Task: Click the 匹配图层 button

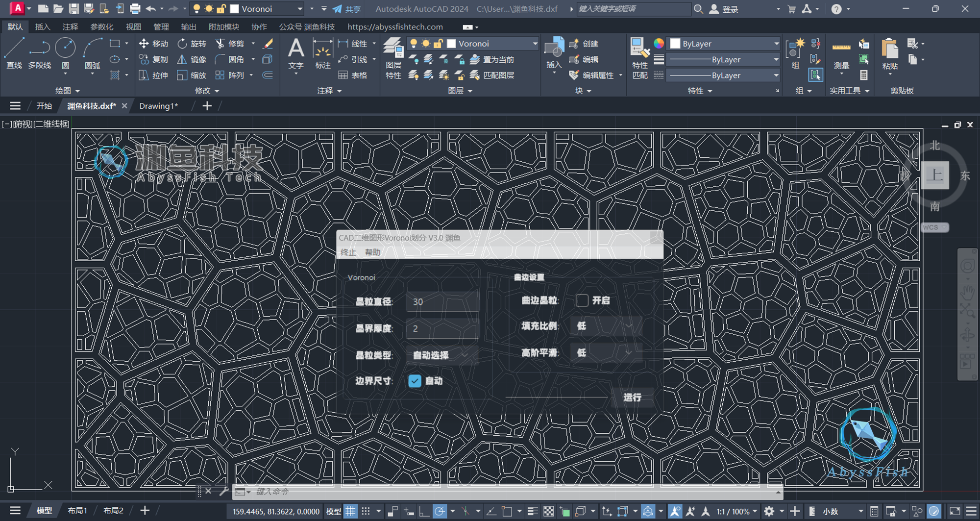Action: (x=492, y=75)
